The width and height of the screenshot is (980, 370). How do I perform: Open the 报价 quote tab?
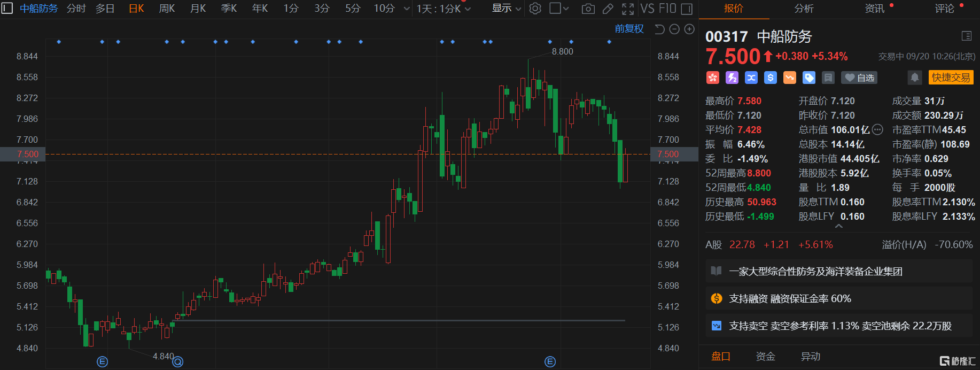pyautogui.click(x=733, y=9)
